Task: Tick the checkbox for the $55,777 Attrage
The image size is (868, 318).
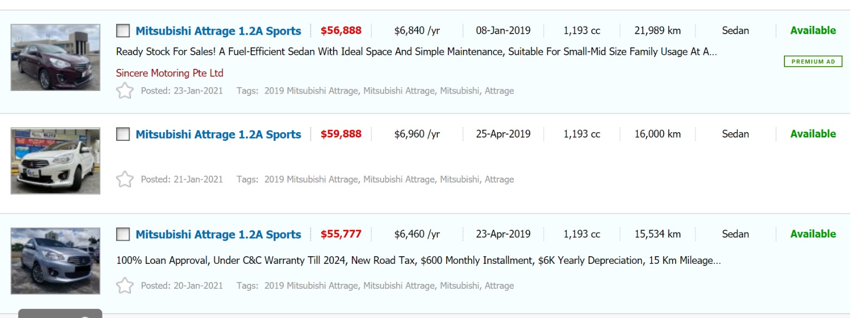Action: click(x=123, y=235)
